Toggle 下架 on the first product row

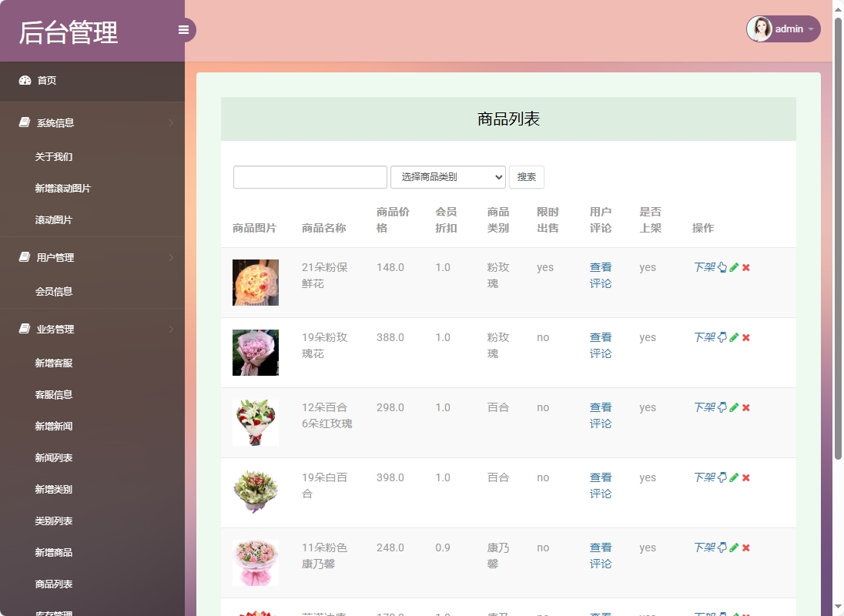tap(703, 267)
